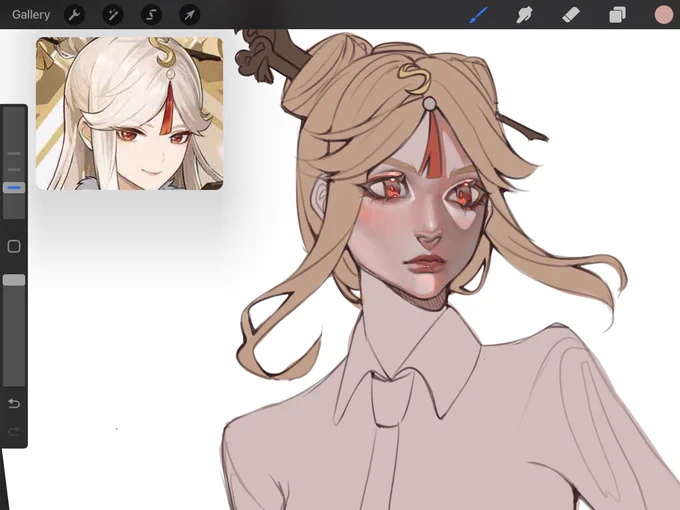680x510 pixels.
Task: Open the Layers panel
Action: [618, 15]
